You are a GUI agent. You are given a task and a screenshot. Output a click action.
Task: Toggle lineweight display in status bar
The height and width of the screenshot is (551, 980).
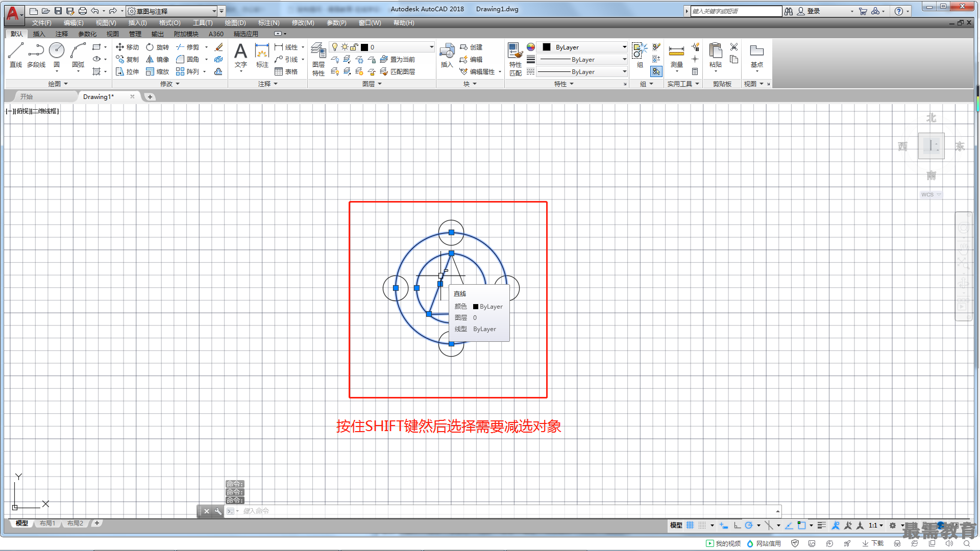(x=821, y=525)
